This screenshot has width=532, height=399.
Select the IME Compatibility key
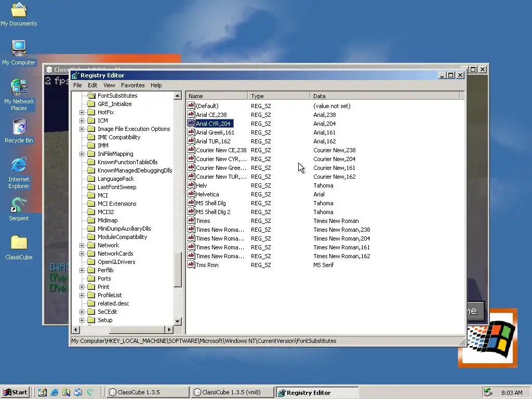click(119, 137)
